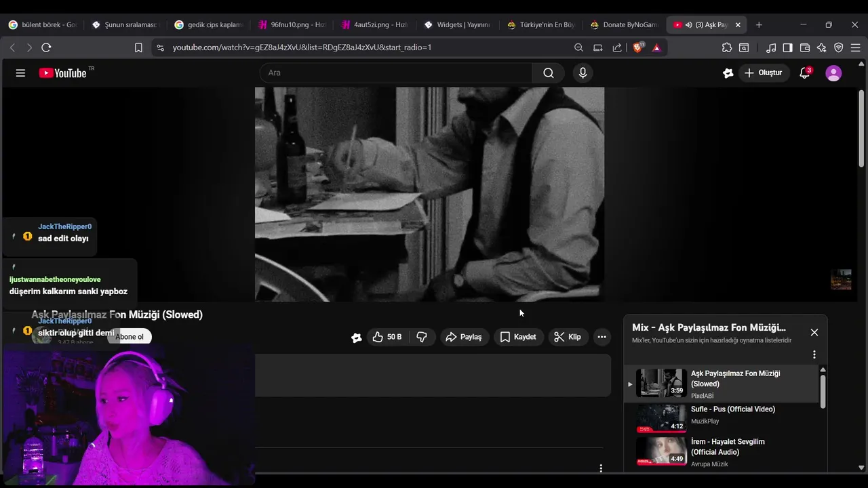Open the options dots below the comment area
Viewport: 868px width, 488px height.
tap(601, 468)
